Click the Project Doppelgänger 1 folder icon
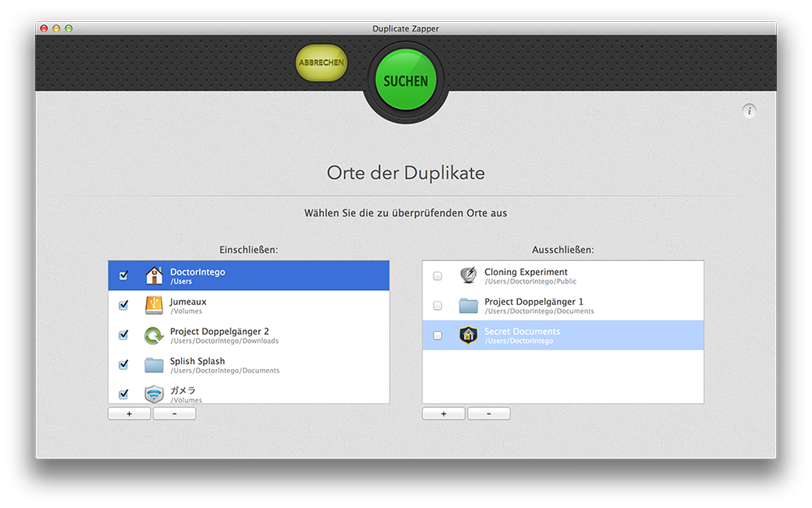 pyautogui.click(x=468, y=306)
